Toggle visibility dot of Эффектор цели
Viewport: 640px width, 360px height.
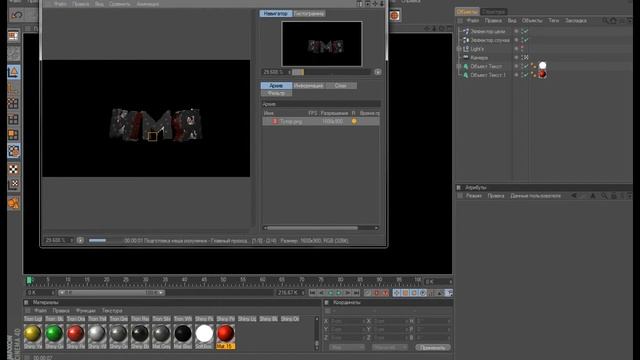tap(516, 31)
